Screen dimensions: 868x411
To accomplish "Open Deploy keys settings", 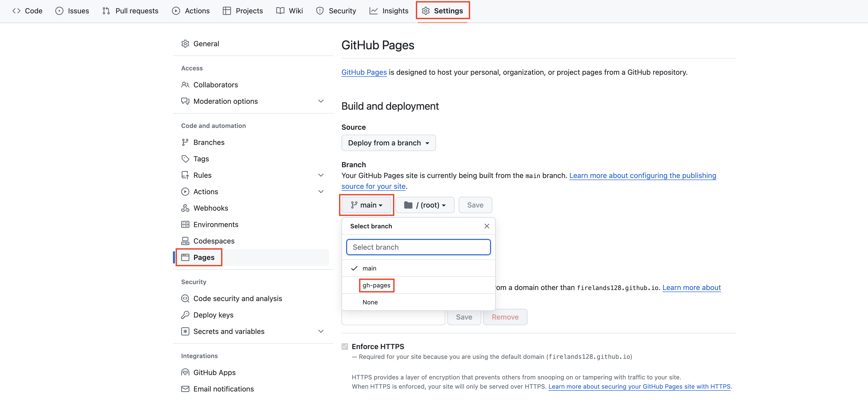I will 251,315.
